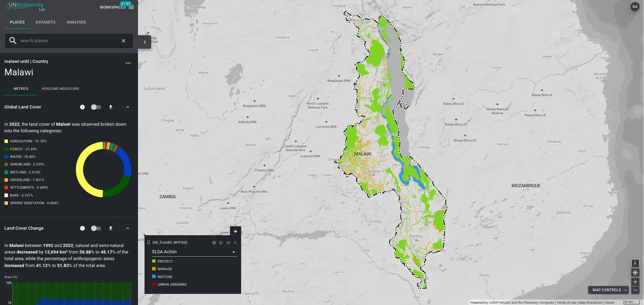Screen dimensions: 644x305
Task: Clear the search places field
Action: (x=123, y=41)
